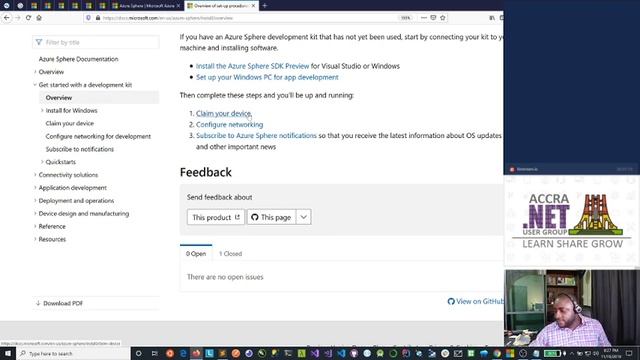Expand Connectivity solutions in sidebar
The height and width of the screenshot is (360, 640).
68,175
